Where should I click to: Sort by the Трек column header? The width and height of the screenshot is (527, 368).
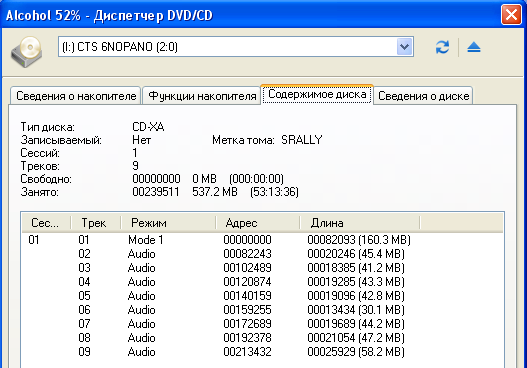pos(96,223)
